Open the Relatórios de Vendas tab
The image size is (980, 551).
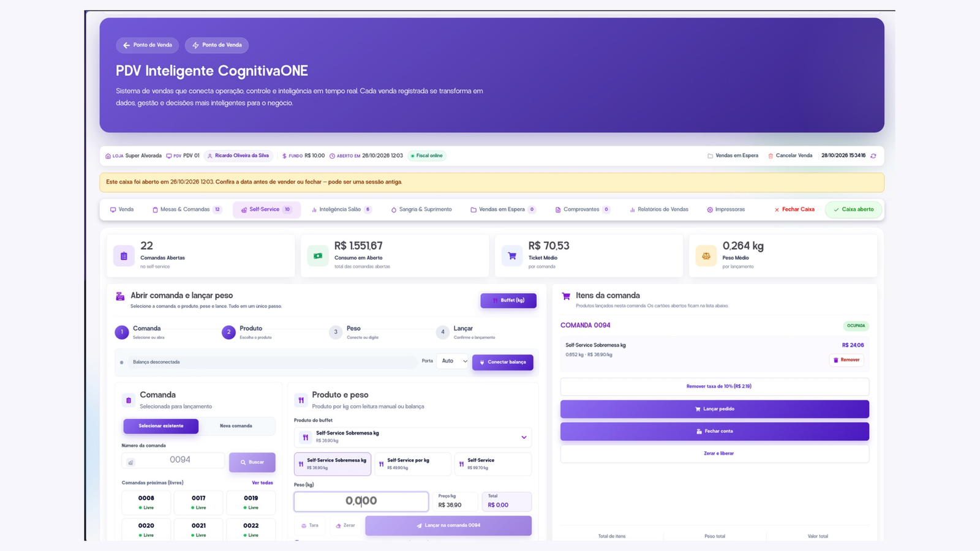pos(659,209)
